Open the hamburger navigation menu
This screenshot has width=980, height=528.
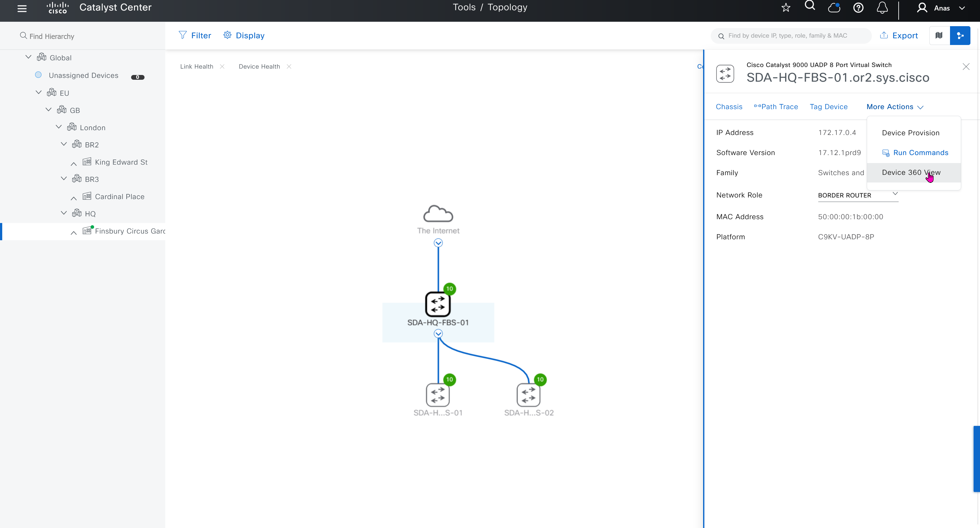point(22,8)
